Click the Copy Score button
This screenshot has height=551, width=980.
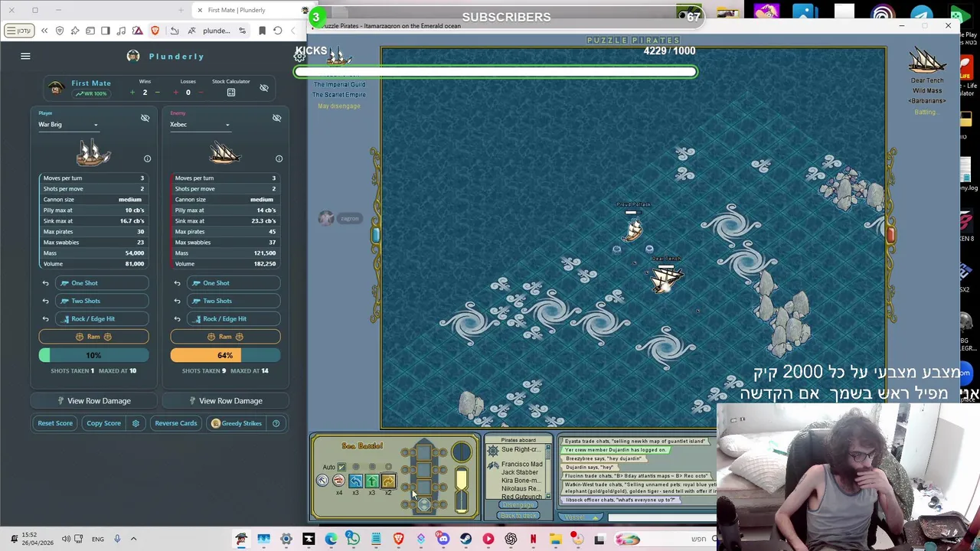point(103,423)
